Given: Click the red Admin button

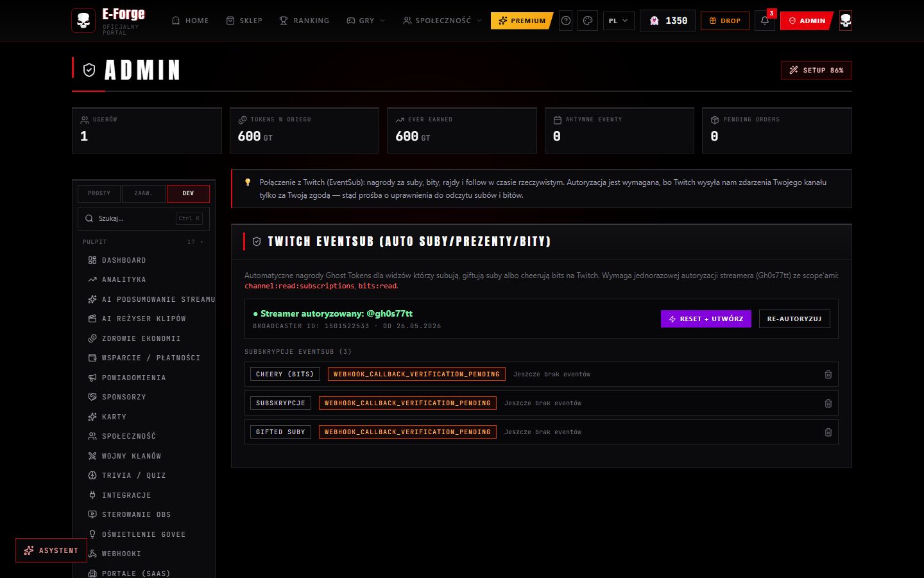Looking at the screenshot, I should 807,21.
